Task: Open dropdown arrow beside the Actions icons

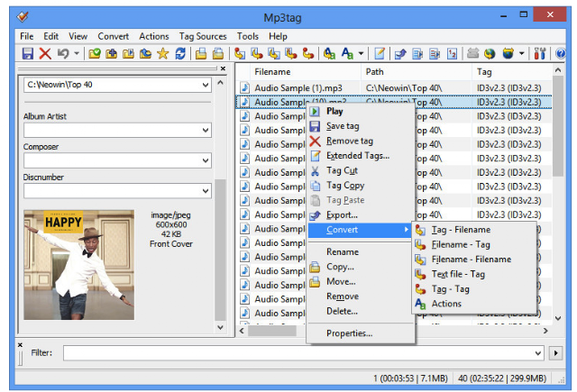Action: (x=361, y=54)
